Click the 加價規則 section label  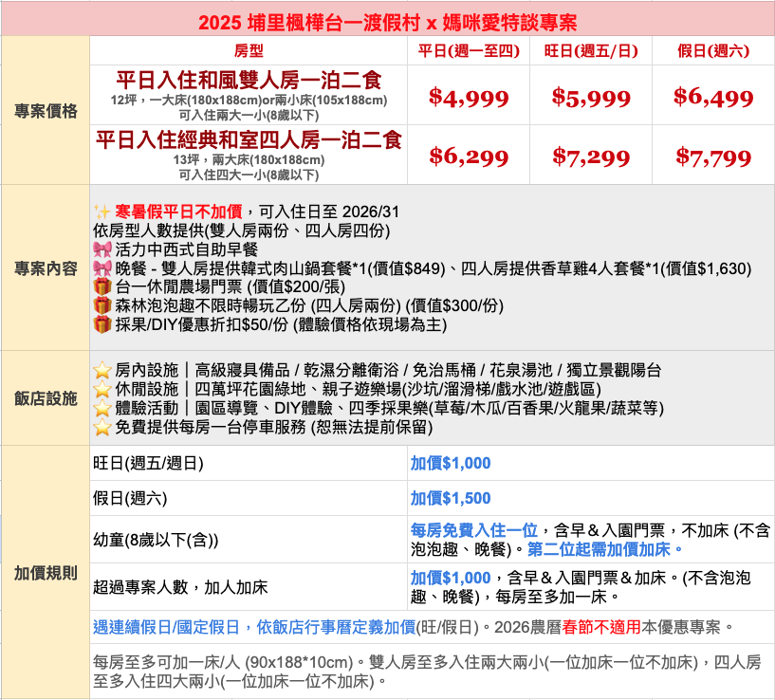tap(46, 573)
